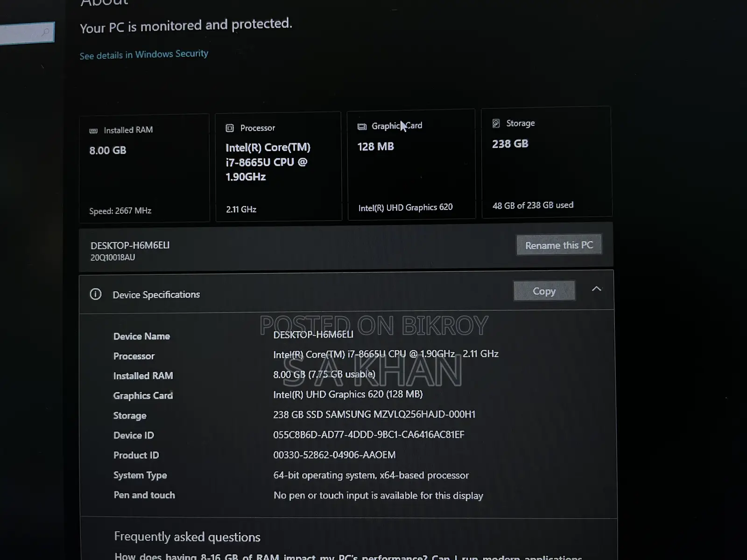Select 8.00 GB (7.75 GB usable) value
Viewport: 747px width, 560px height.
point(324,374)
